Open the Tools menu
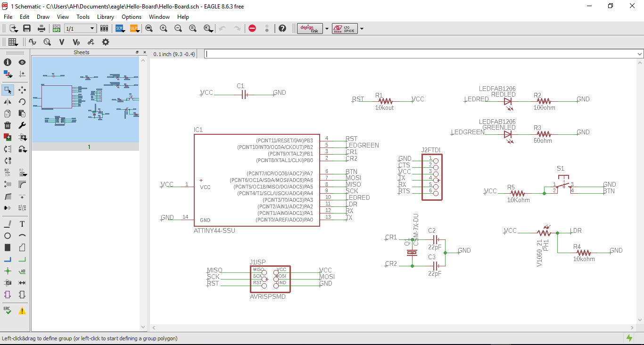The height and width of the screenshot is (345, 644). (83, 17)
